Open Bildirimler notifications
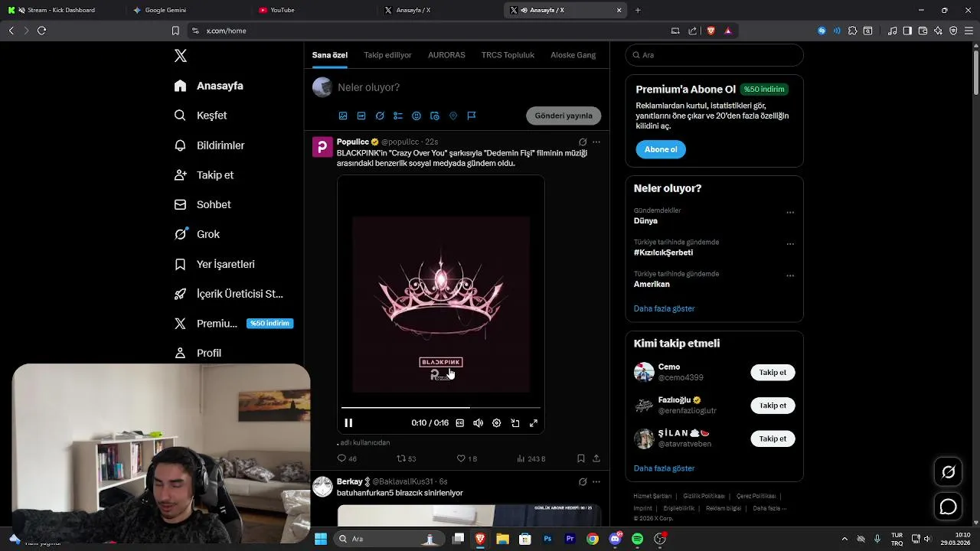 pos(209,145)
